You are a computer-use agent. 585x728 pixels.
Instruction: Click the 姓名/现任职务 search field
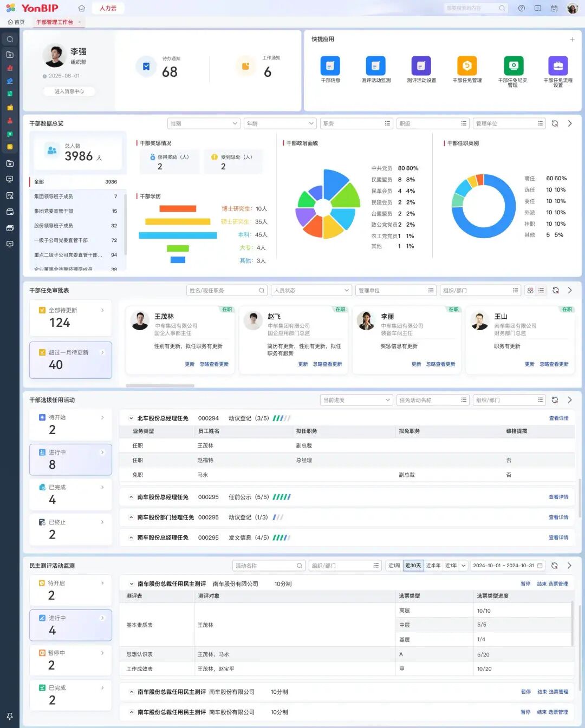pyautogui.click(x=223, y=291)
